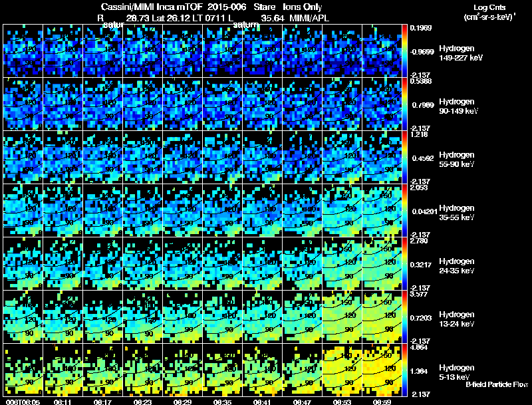The width and height of the screenshot is (532, 405).
Task: Click the '006T06:05' time label
Action: [23, 402]
